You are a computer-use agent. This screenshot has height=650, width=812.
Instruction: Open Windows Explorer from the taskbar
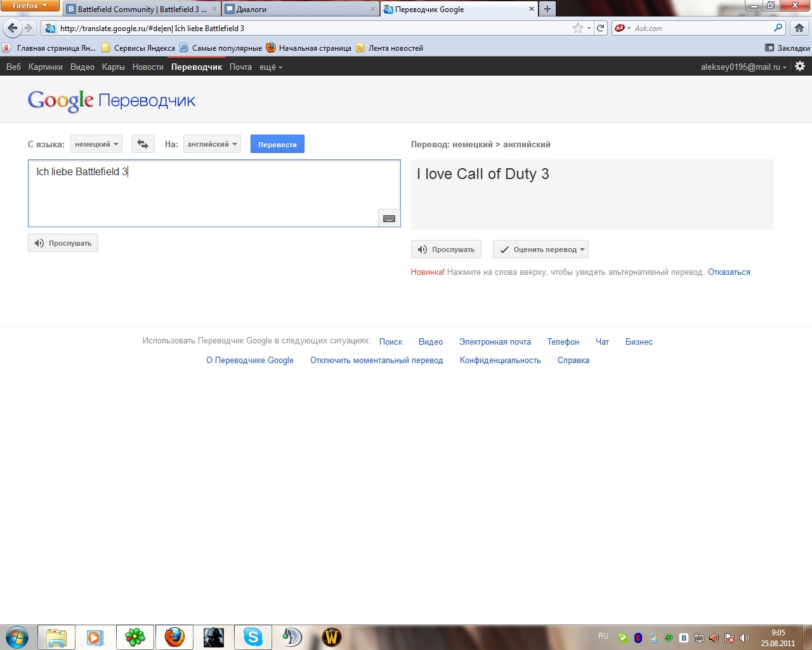pos(56,637)
